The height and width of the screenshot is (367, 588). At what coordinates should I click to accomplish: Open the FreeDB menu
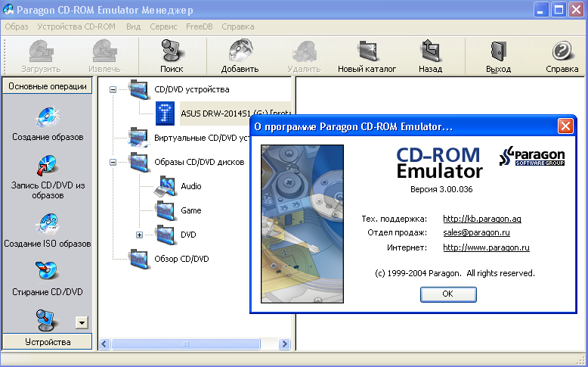click(199, 26)
